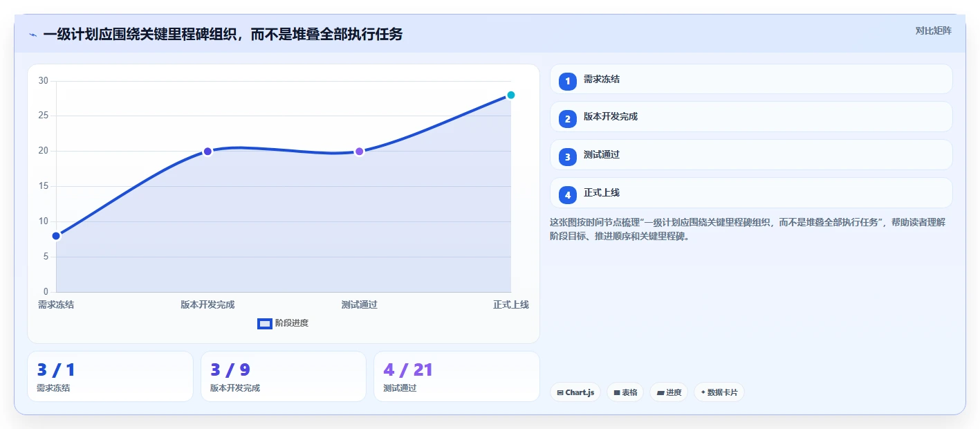Open the 版本开发完成 milestone row
Screen dimensions: 980x429
tap(751, 117)
